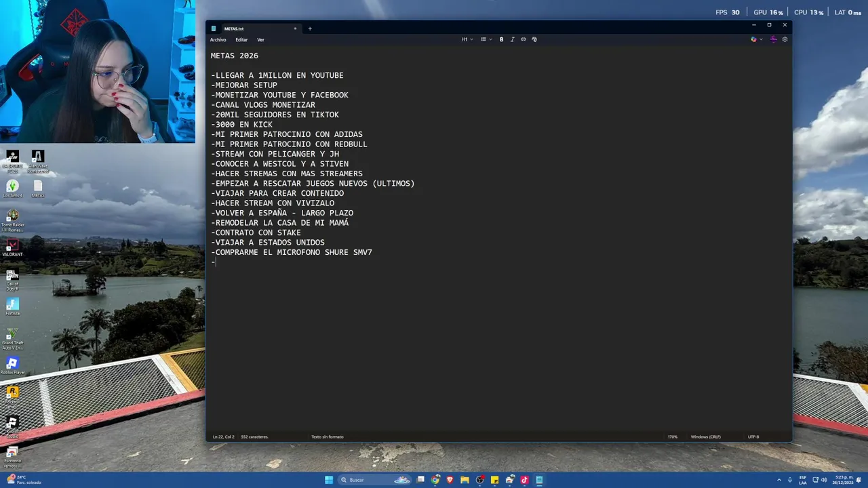Click the REMODELAR LA CASA DE MI MAMÁ line
Screen dimensions: 868x488
click(x=280, y=223)
